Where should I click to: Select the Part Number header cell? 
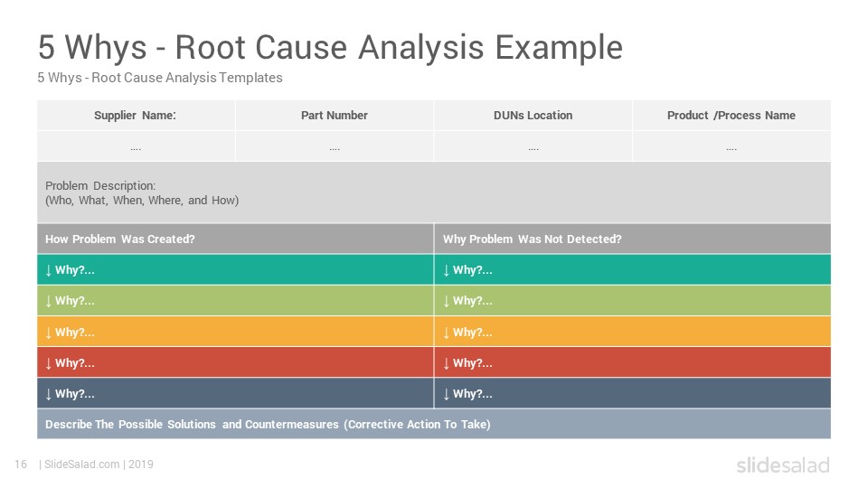(x=335, y=115)
